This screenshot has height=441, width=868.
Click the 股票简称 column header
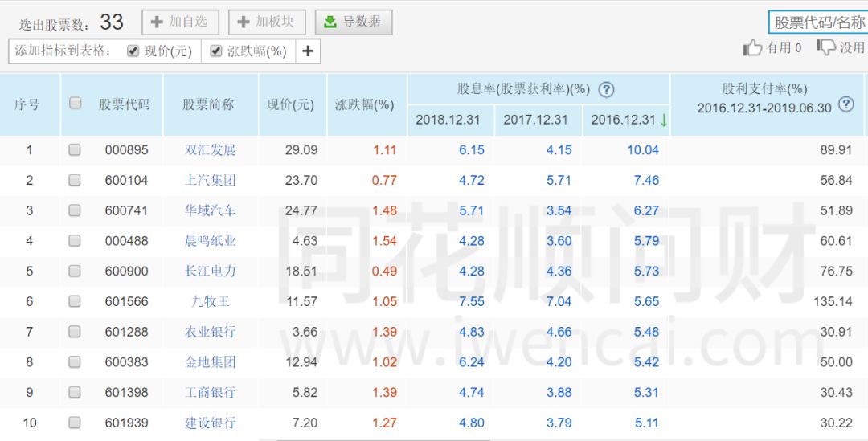coord(209,104)
